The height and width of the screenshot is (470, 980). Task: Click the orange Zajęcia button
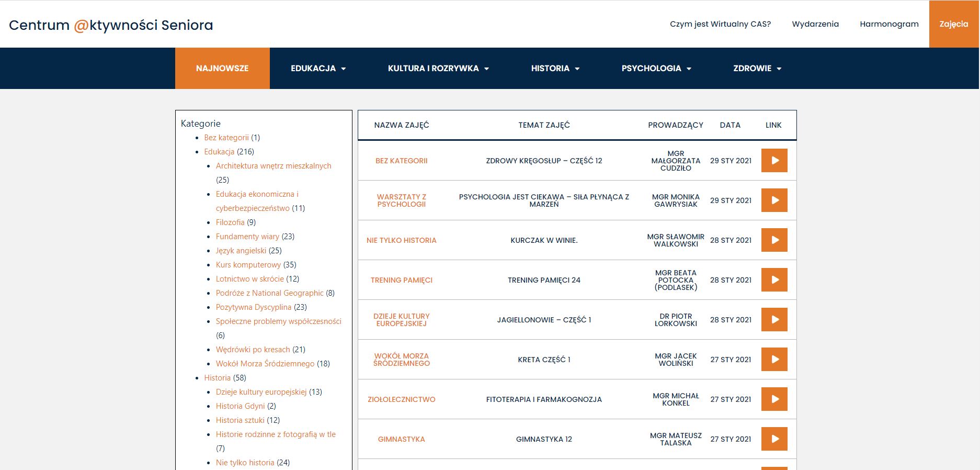pos(953,24)
